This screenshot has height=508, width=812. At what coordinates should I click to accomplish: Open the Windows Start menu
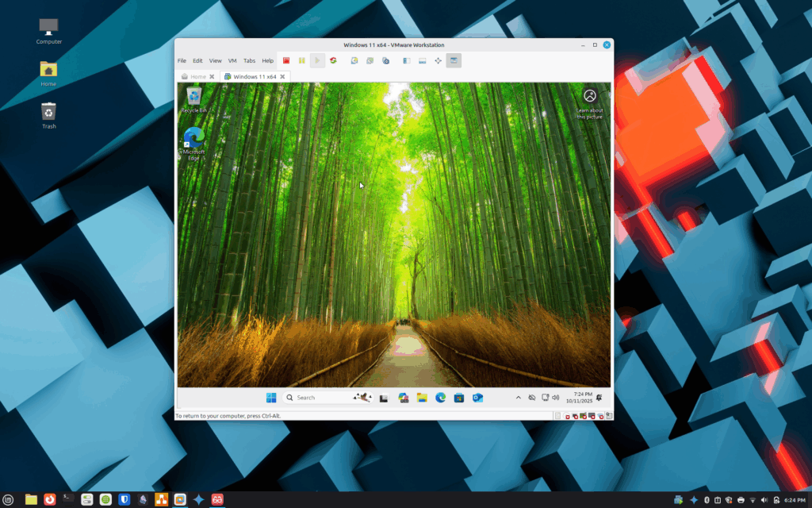coord(271,398)
